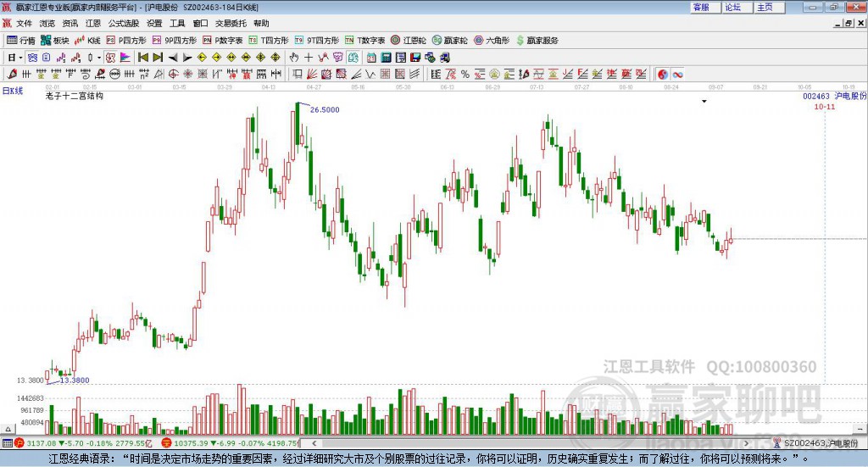Click the small triangle marker above chart

pos(704,101)
